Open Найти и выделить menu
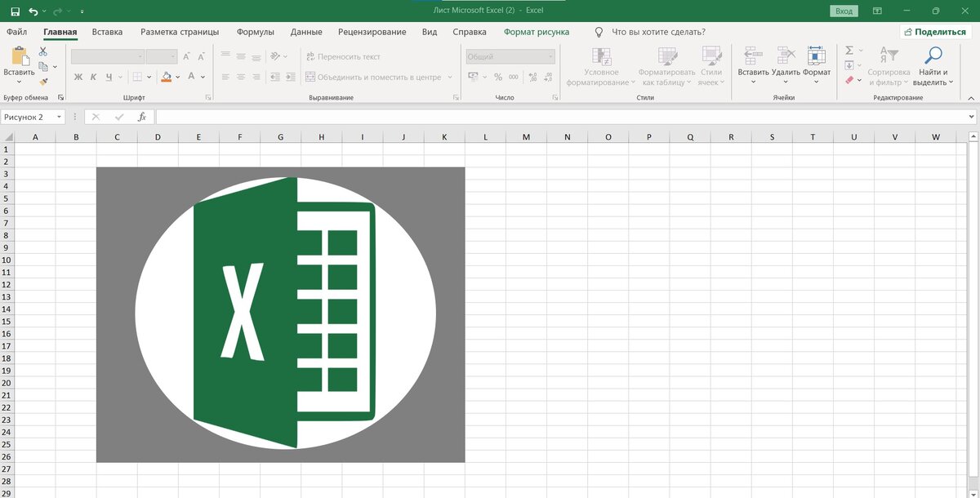The height and width of the screenshot is (498, 980). pos(932,66)
